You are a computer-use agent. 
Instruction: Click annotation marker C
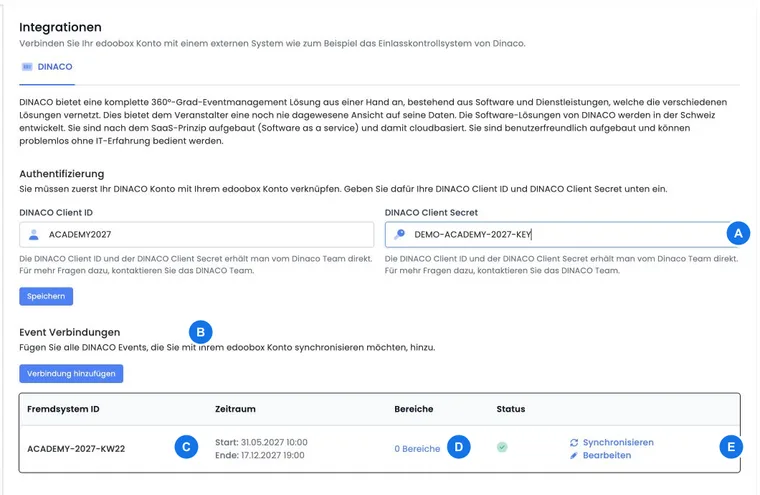[186, 447]
